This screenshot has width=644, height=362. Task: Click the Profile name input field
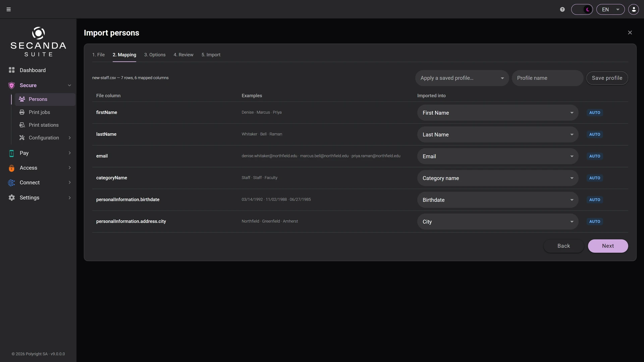click(547, 78)
